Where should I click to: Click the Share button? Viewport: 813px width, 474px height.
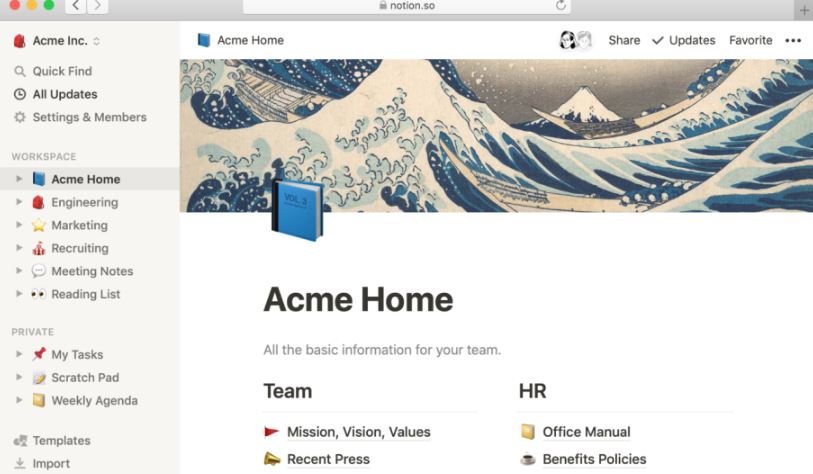tap(624, 40)
